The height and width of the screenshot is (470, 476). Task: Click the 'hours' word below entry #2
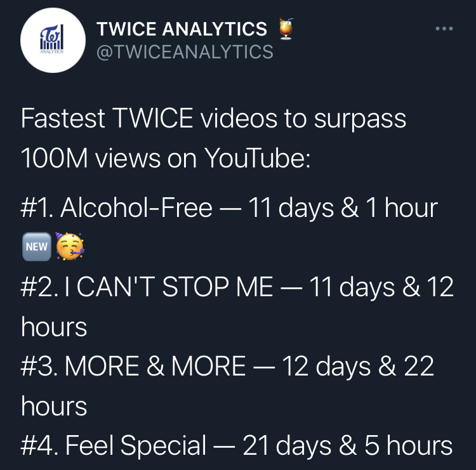[x=54, y=327]
